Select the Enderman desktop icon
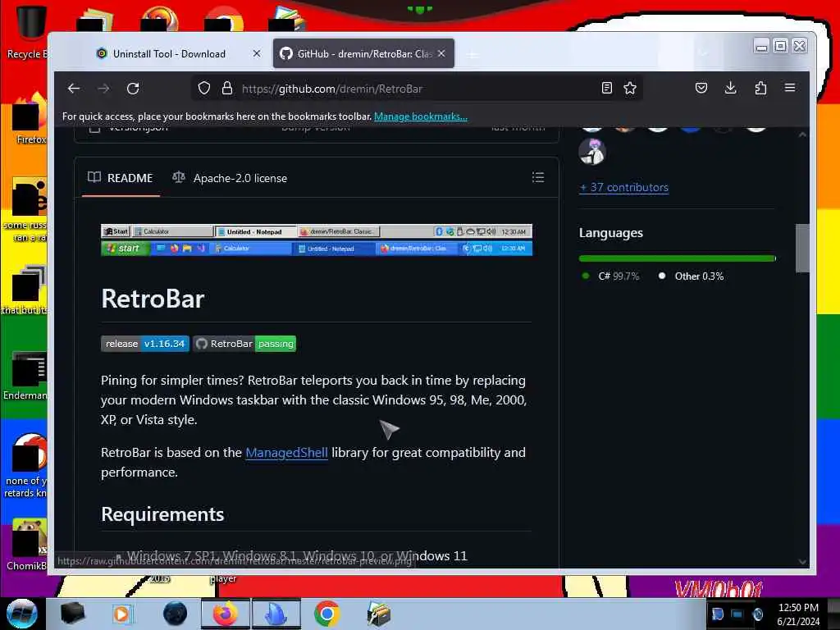Viewport: 840px width, 630px height. pos(25,375)
